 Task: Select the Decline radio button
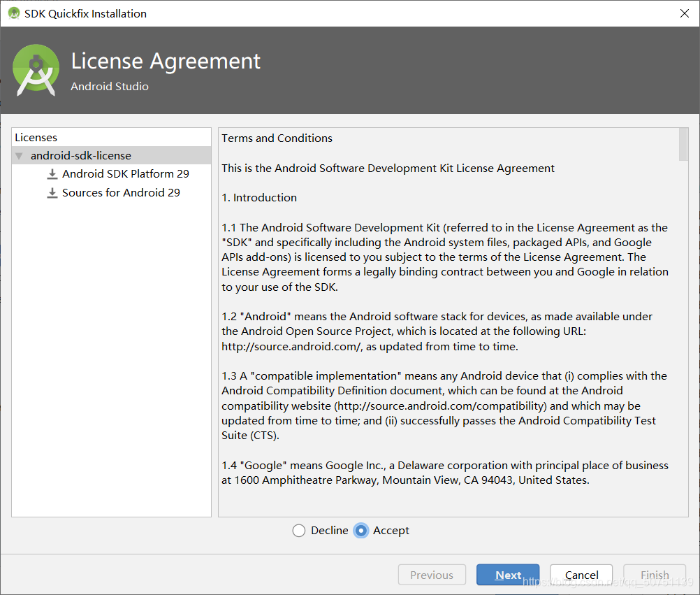click(299, 531)
